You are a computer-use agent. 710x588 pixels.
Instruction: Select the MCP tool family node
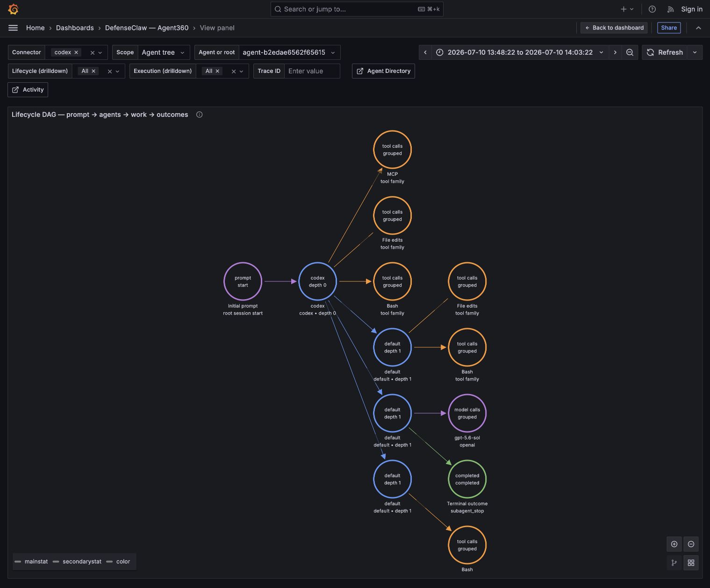pyautogui.click(x=392, y=150)
